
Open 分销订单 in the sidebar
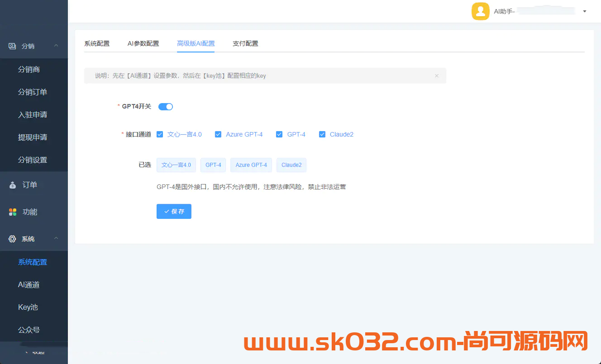point(34,92)
